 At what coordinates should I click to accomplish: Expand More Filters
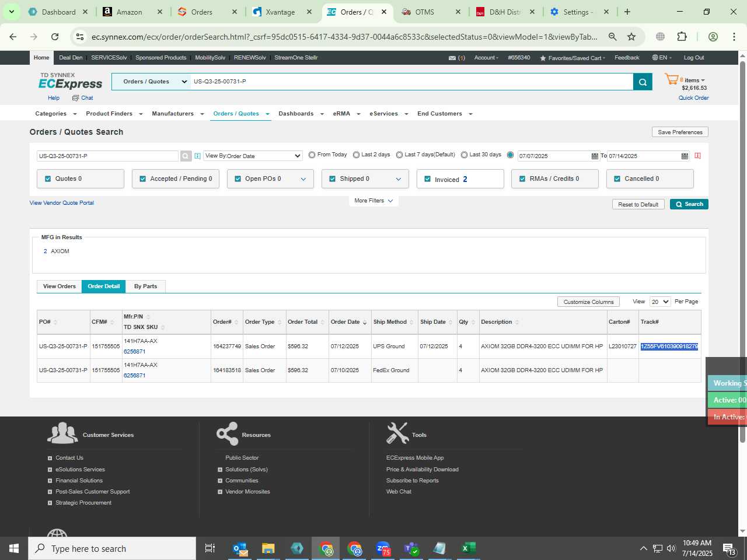pyautogui.click(x=373, y=201)
